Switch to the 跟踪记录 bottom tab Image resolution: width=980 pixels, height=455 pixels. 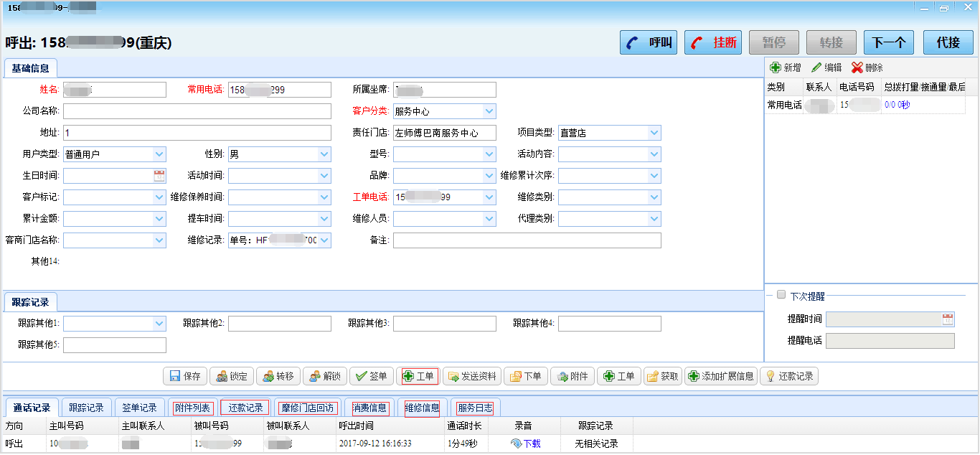tap(86, 408)
